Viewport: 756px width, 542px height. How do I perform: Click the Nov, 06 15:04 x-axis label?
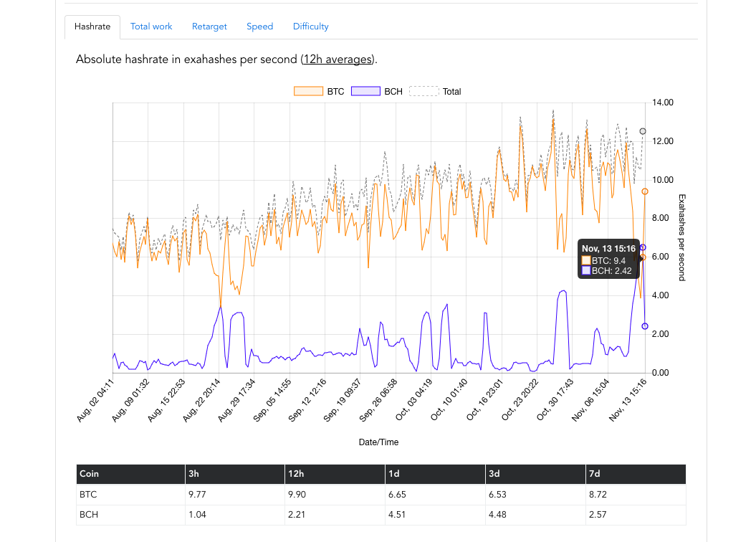pyautogui.click(x=590, y=401)
